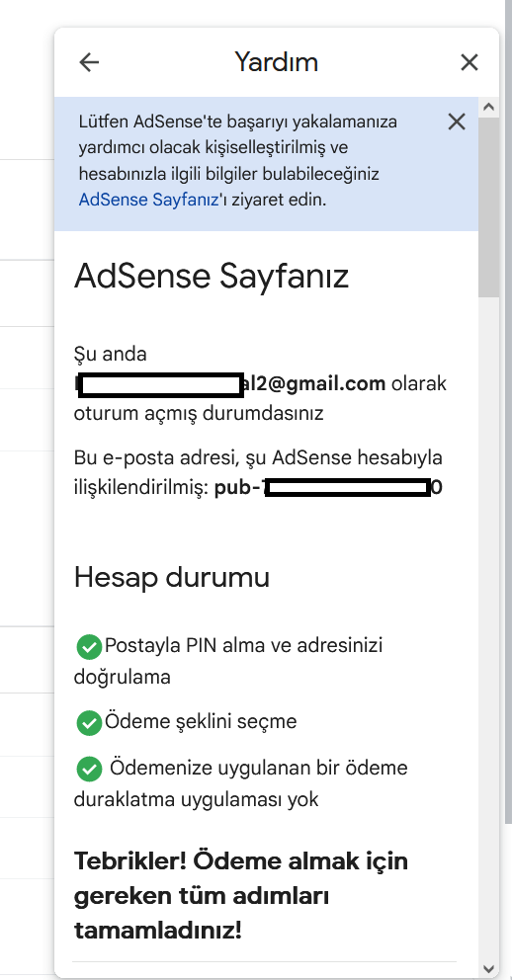Click the ödeme duraklatma uygulaması yok text
512x980 pixels.
click(241, 783)
